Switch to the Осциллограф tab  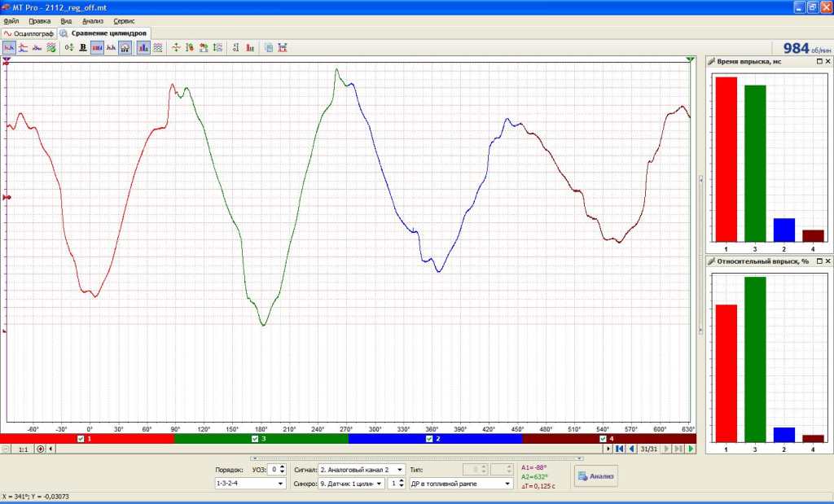(x=29, y=33)
